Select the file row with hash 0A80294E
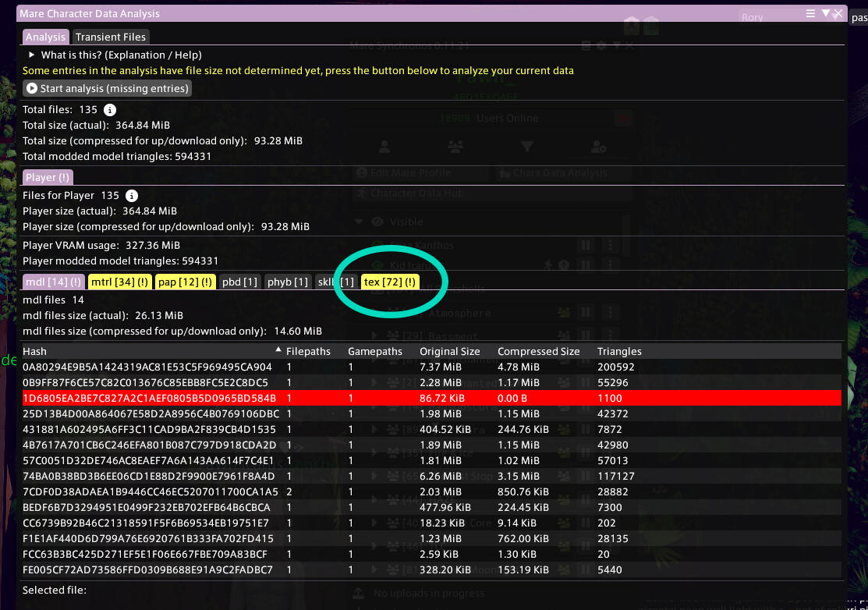The width and height of the screenshot is (868, 610). coord(148,367)
